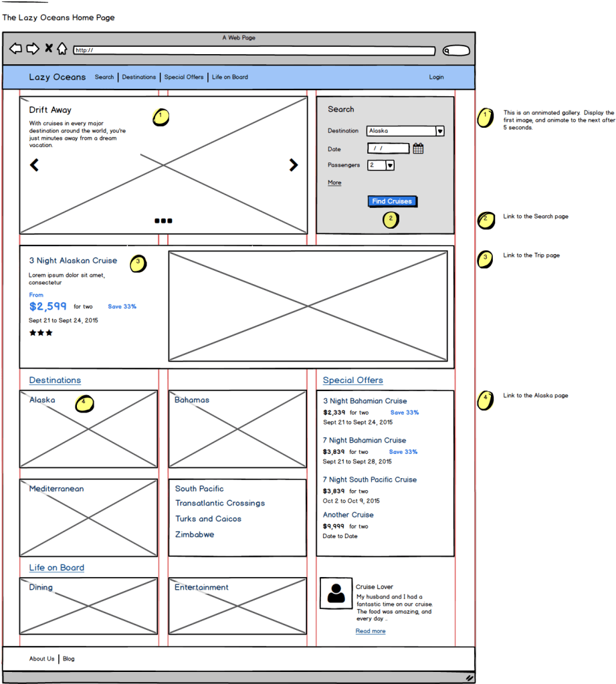Click the More search options link
The width and height of the screenshot is (616, 684).
click(334, 183)
